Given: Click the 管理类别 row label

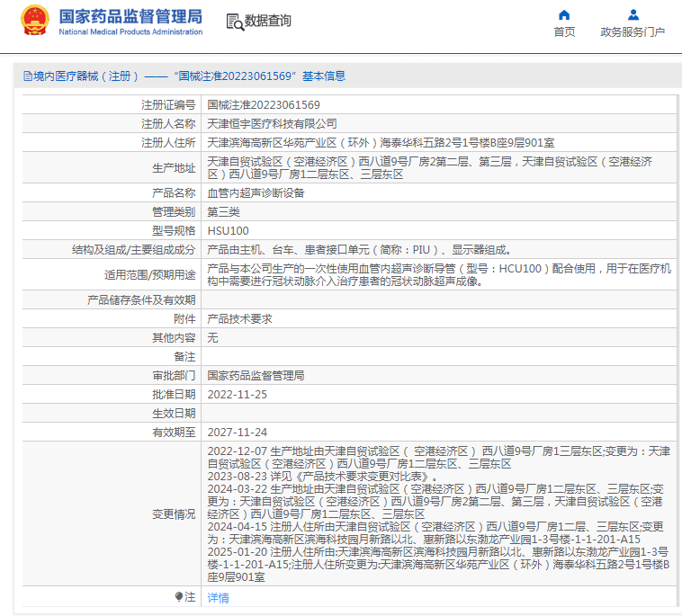Looking at the screenshot, I should 174,212.
